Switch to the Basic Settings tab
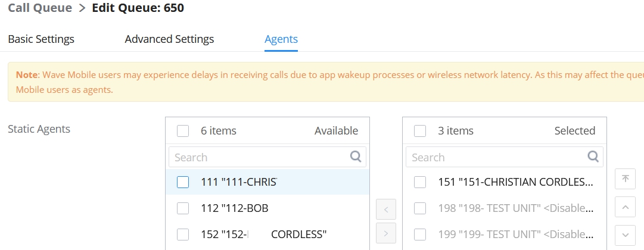 coord(41,39)
